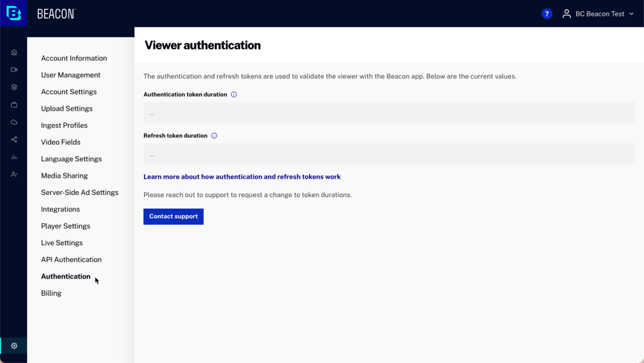Screen dimensions: 644x363
Task: Open API Authentication settings page
Action: tap(71, 260)
